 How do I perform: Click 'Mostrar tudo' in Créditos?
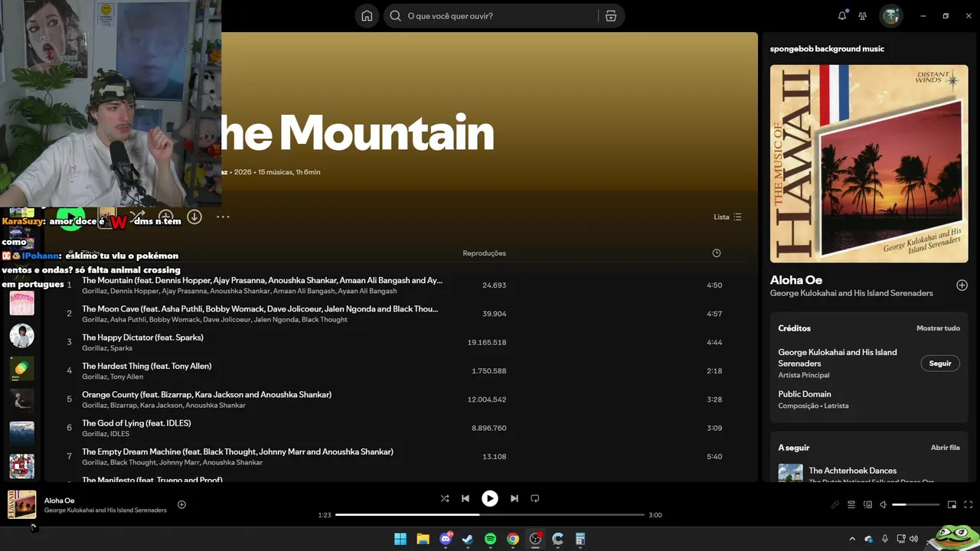pyautogui.click(x=938, y=328)
